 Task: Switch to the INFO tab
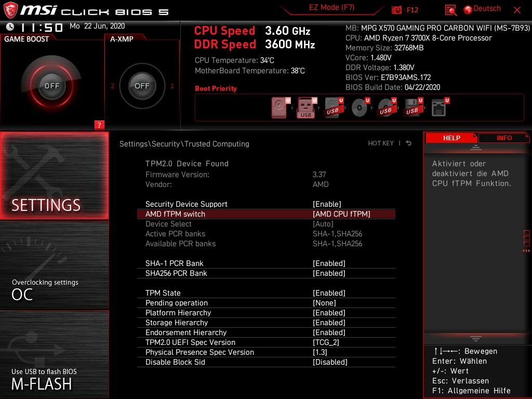coord(504,138)
